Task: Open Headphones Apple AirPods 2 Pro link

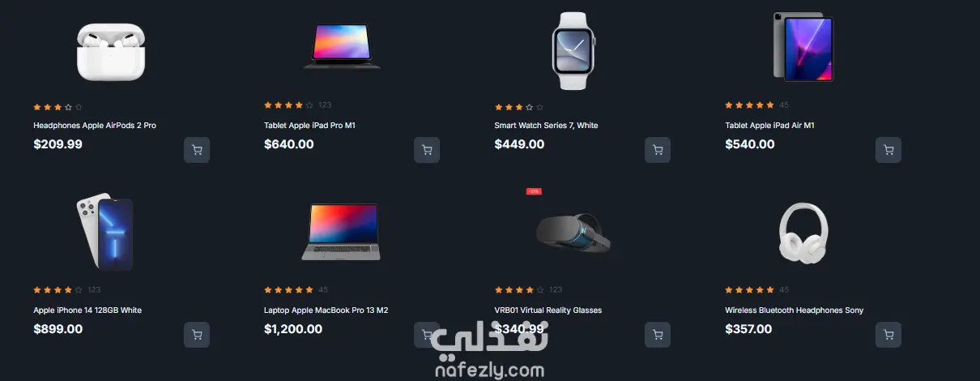Action: [x=95, y=126]
